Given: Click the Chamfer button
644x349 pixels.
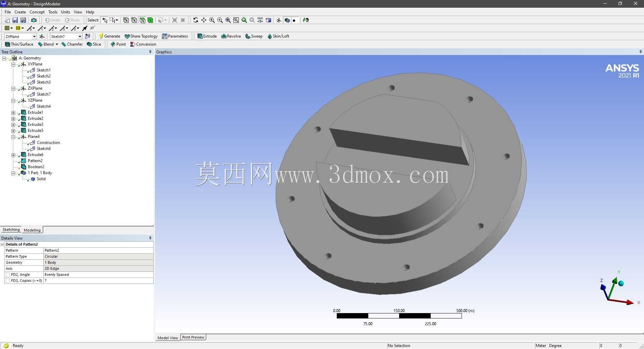Looking at the screenshot, I should (72, 44).
